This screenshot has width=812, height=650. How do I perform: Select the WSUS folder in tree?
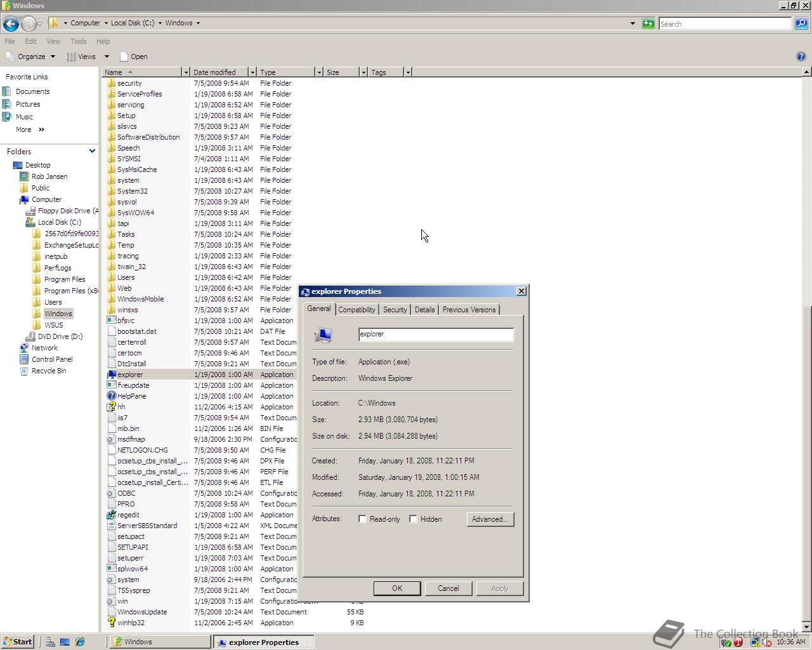pos(48,325)
